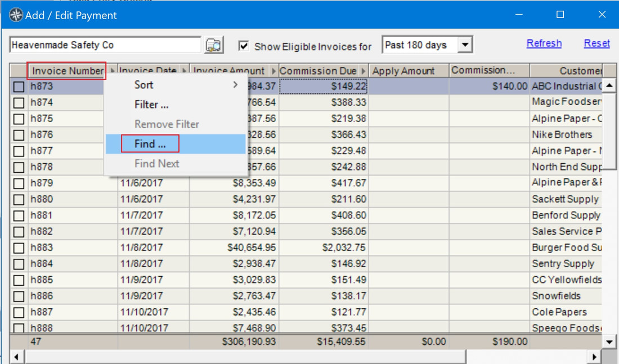Click the $140.00 commission cell
Image resolution: width=619 pixels, height=364 pixels.
pos(488,86)
